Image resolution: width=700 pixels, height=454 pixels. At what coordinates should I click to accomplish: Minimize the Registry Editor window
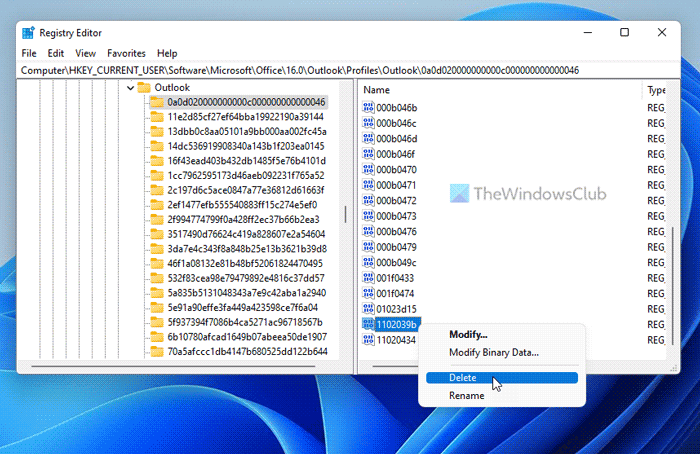click(x=588, y=32)
